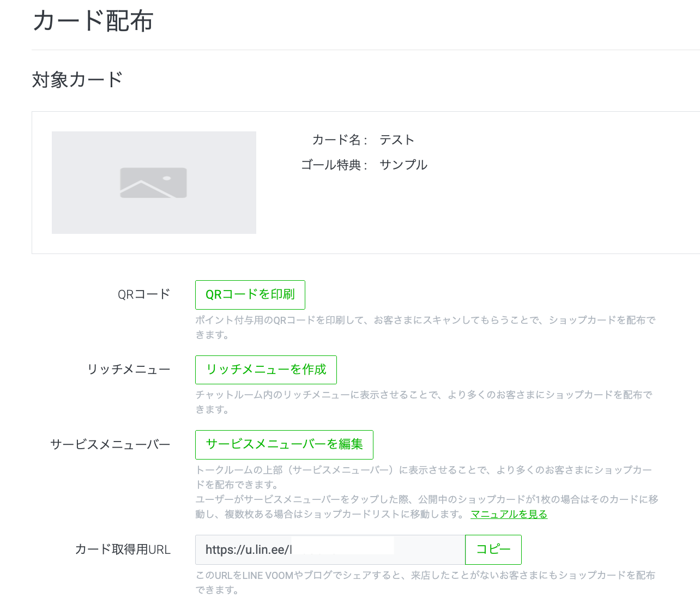
Task: Click the カード取得用URL text field
Action: point(330,549)
